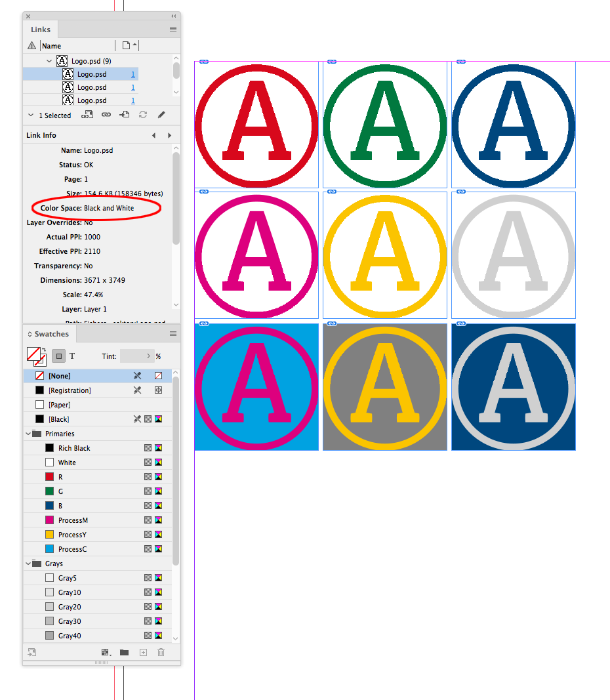Open the Swatches panel menu

(173, 334)
